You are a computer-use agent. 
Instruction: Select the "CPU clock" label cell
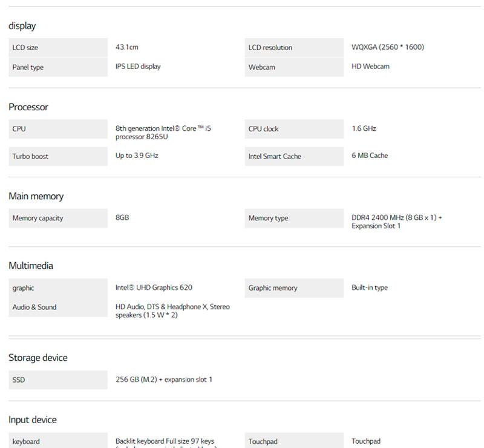click(x=294, y=129)
